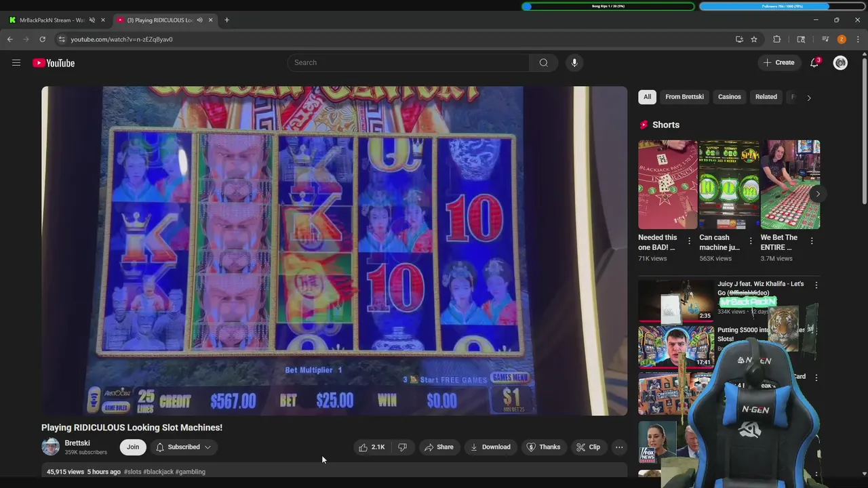Viewport: 868px width, 488px height.
Task: Go back with the browser back arrow
Action: (10, 39)
